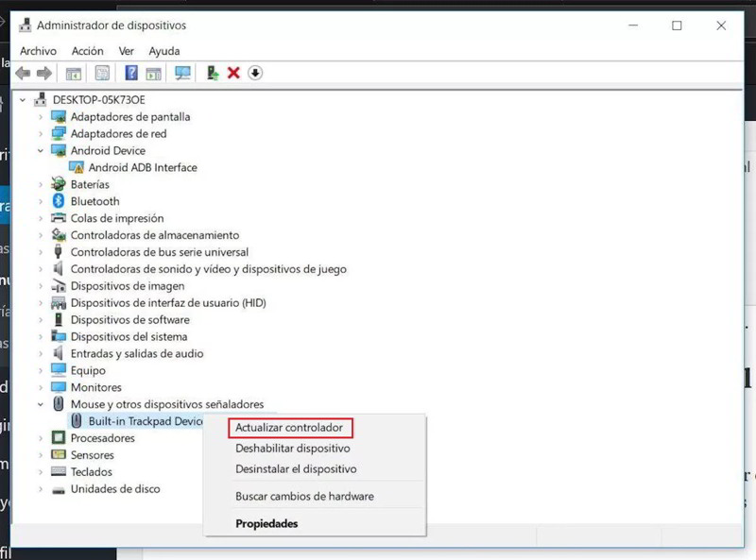This screenshot has height=560, width=756.
Task: Click the red X uninstall device icon
Action: (x=233, y=73)
